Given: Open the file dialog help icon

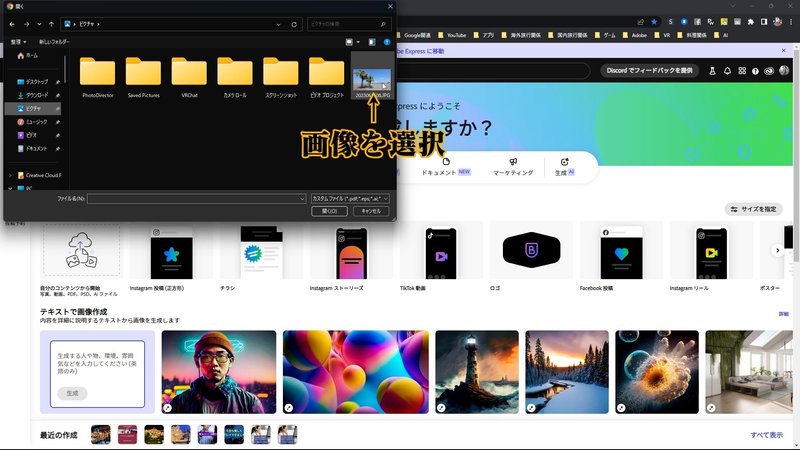Looking at the screenshot, I should (x=387, y=42).
